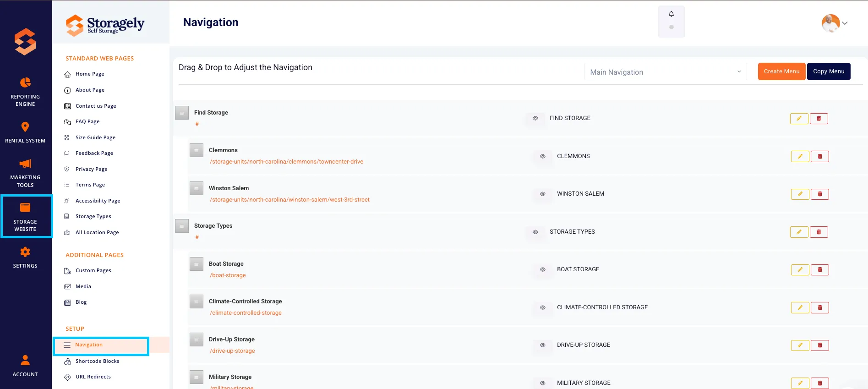868x389 pixels.
Task: Delete the Drive-Up Storage item
Action: tap(819, 345)
